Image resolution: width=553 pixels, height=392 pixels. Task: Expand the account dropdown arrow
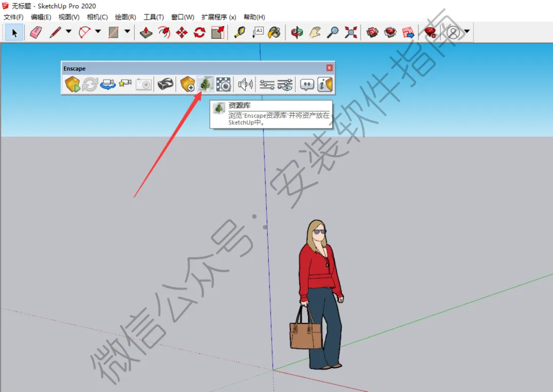[x=467, y=31]
